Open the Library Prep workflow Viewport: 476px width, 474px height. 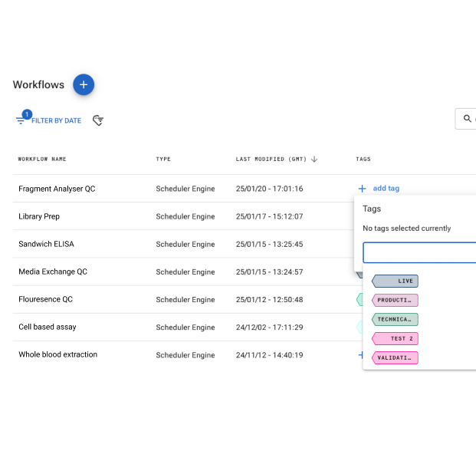point(39,216)
